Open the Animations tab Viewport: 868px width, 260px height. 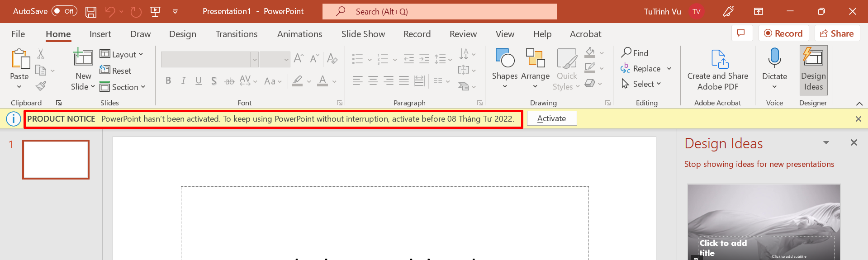pos(299,34)
